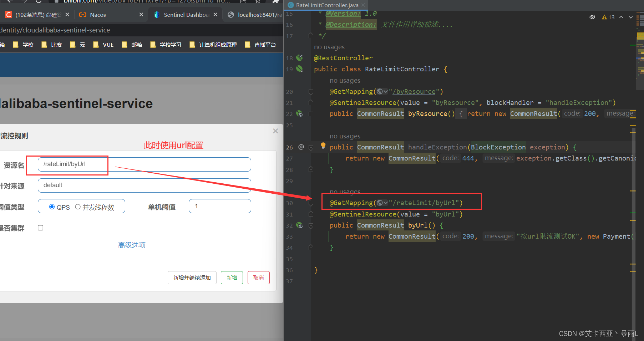Click the 新增并继续添加 button
Image resolution: width=644 pixels, height=341 pixels.
coord(192,278)
